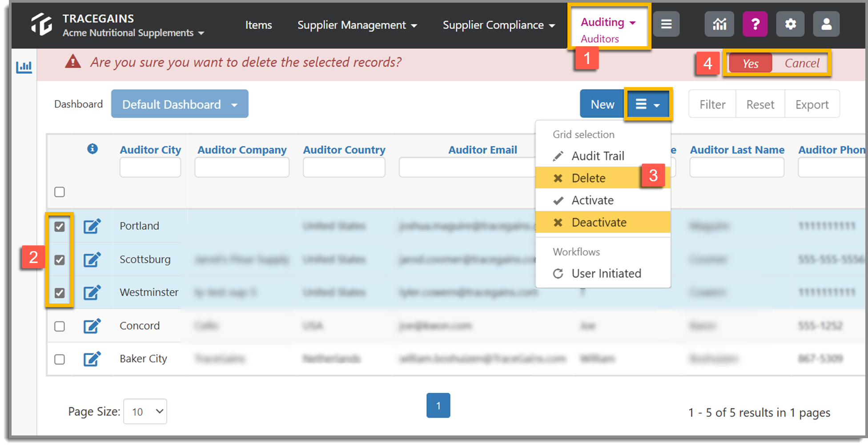Confirm deletion with Yes button
Viewport: 868px width, 447px height.
(751, 64)
